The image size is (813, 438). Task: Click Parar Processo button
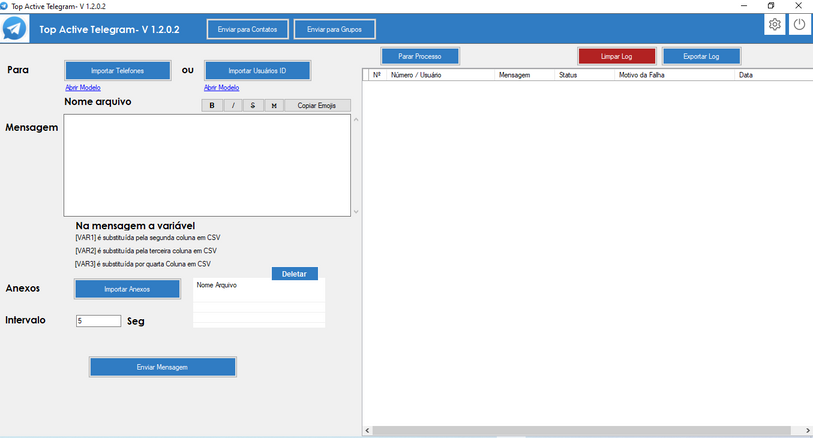(x=420, y=56)
